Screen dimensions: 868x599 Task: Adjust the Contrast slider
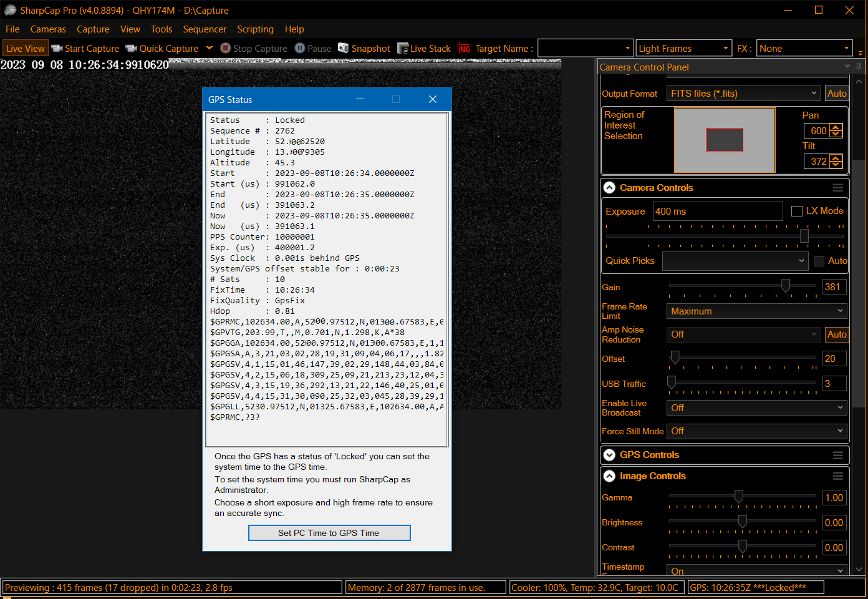click(743, 546)
